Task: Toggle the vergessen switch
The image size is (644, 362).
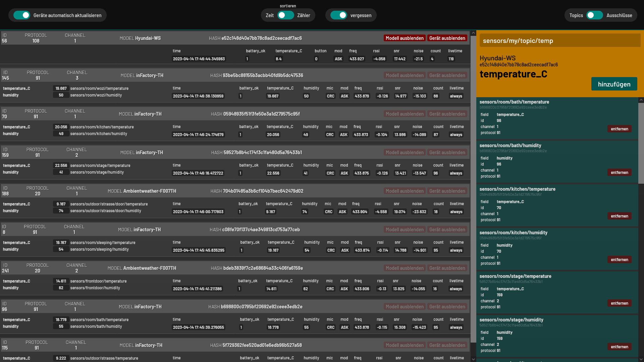Action: click(338, 15)
